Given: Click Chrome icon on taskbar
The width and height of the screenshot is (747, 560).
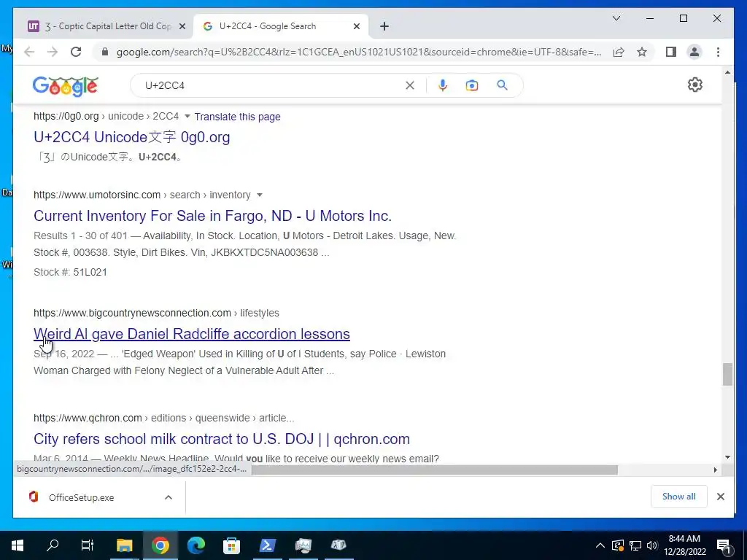Looking at the screenshot, I should click(160, 545).
